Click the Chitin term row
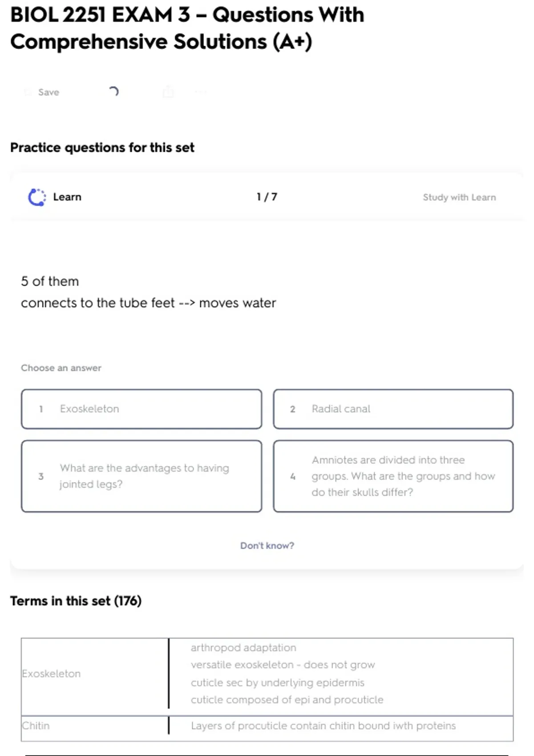 coord(36,726)
